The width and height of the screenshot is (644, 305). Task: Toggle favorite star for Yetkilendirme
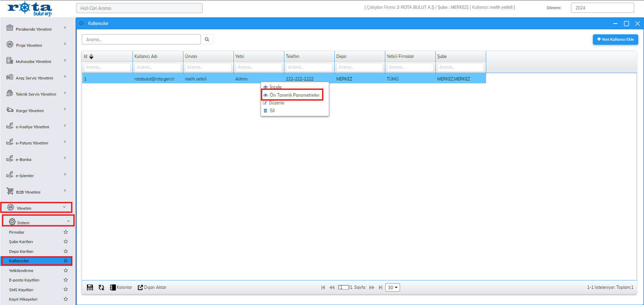66,270
